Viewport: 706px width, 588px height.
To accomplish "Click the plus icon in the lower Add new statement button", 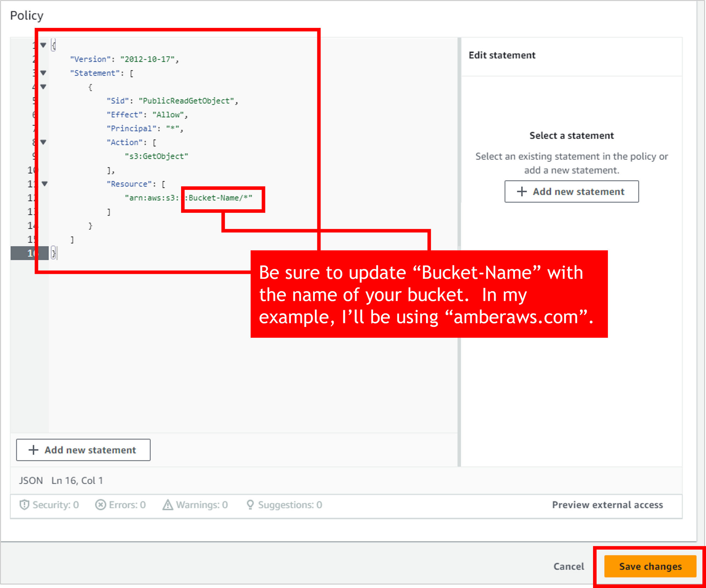I will click(x=33, y=450).
